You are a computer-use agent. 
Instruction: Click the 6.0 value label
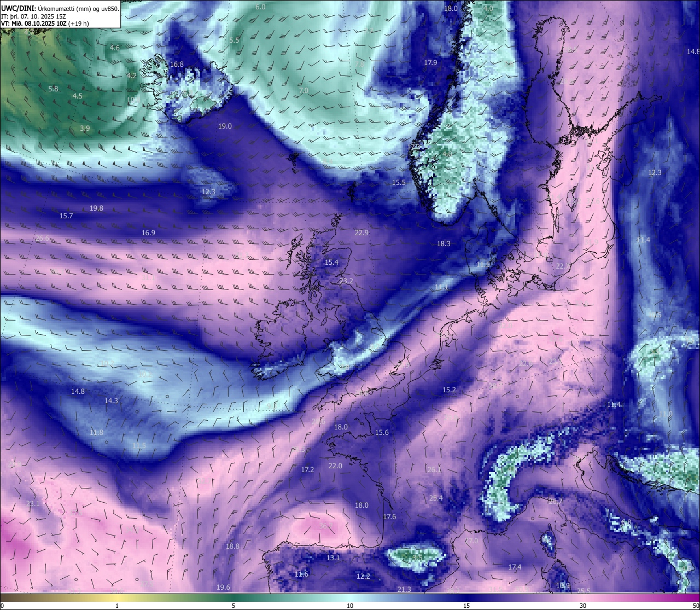click(260, 7)
